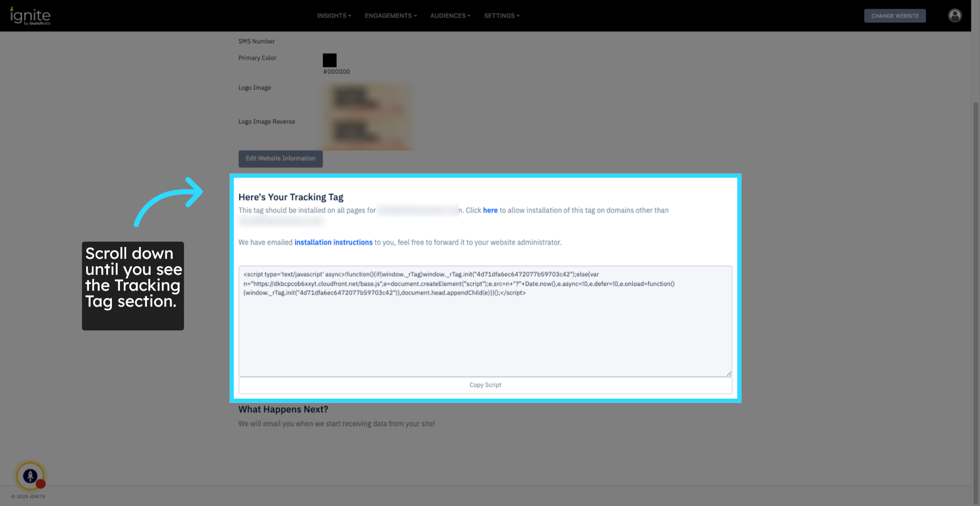
Task: Follow the 'here' link for other domains
Action: 490,210
